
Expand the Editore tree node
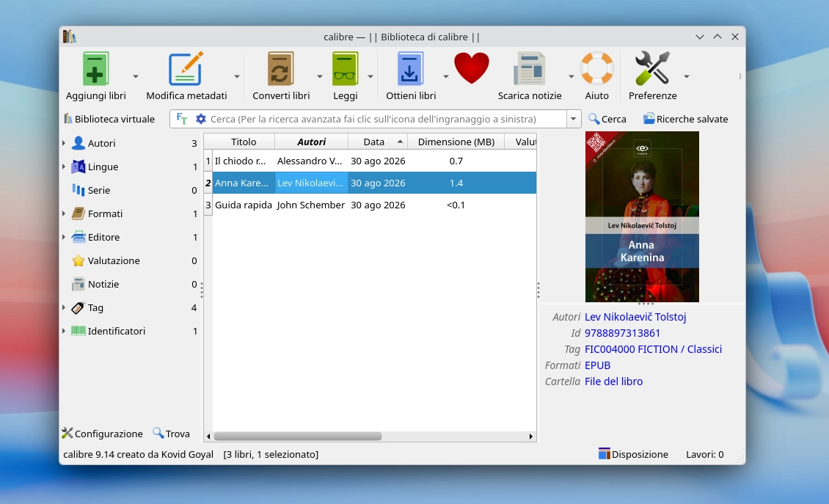pos(64,237)
